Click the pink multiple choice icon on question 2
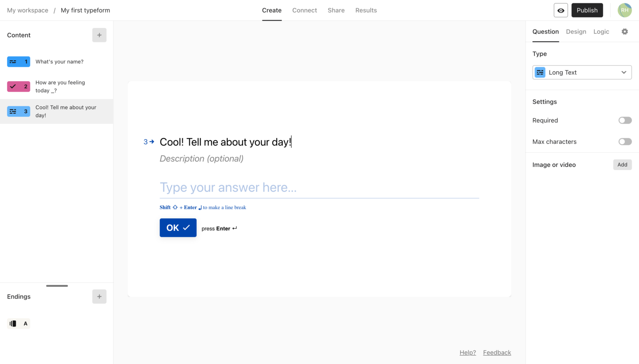The width and height of the screenshot is (639, 364). [18, 86]
